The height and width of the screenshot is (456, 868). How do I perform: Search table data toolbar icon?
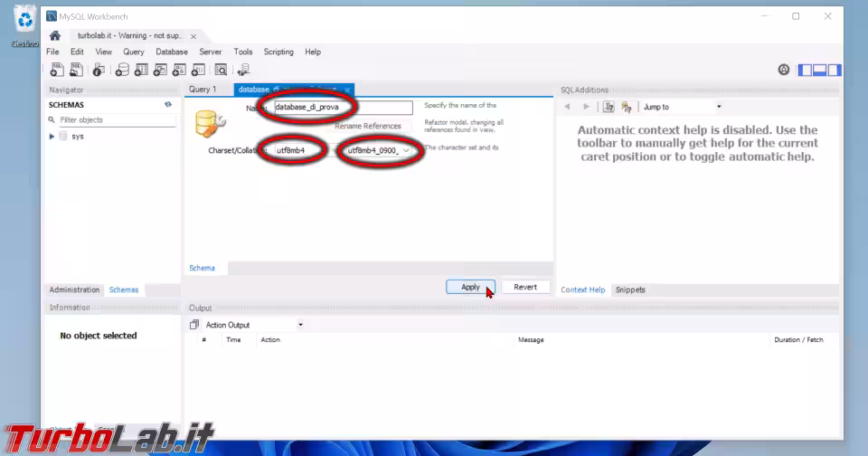click(221, 70)
